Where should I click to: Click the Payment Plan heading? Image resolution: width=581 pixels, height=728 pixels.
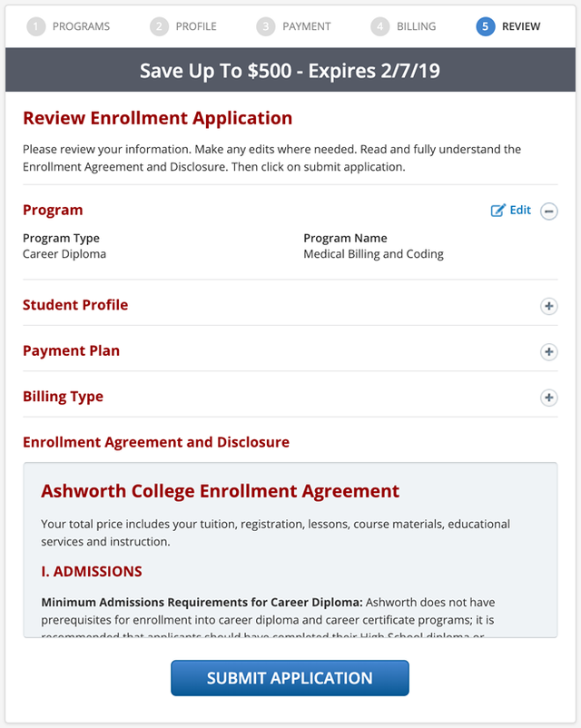pos(71,351)
